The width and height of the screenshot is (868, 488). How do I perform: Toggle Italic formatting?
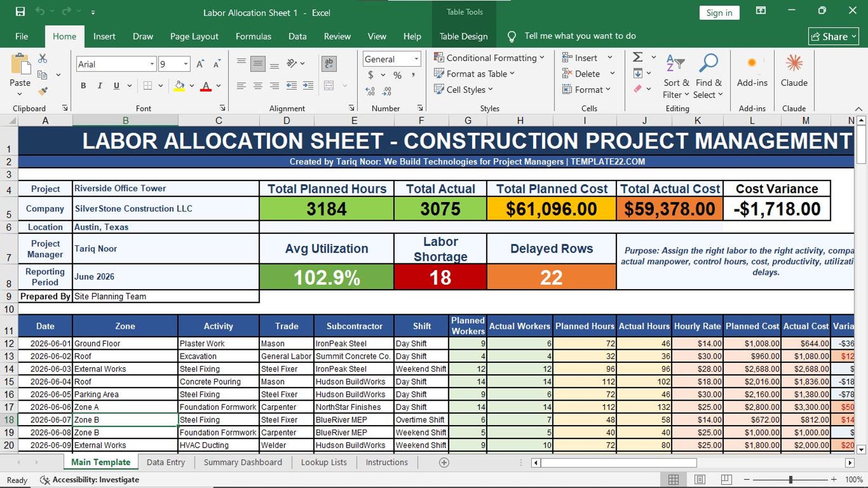99,86
